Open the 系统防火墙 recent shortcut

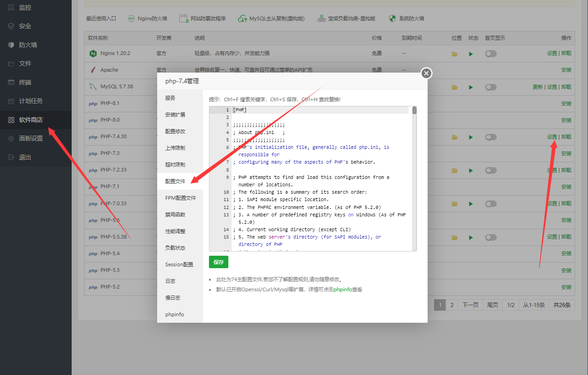click(406, 18)
